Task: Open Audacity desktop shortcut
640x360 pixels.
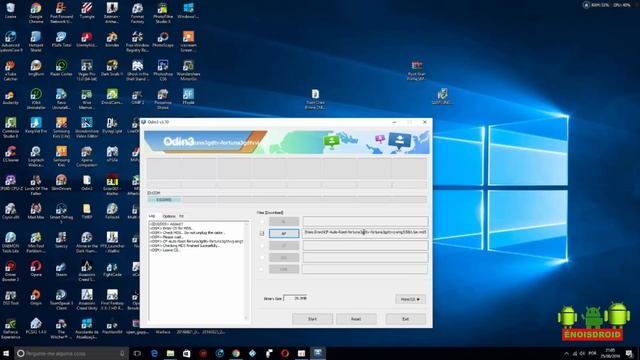Action: 11,97
